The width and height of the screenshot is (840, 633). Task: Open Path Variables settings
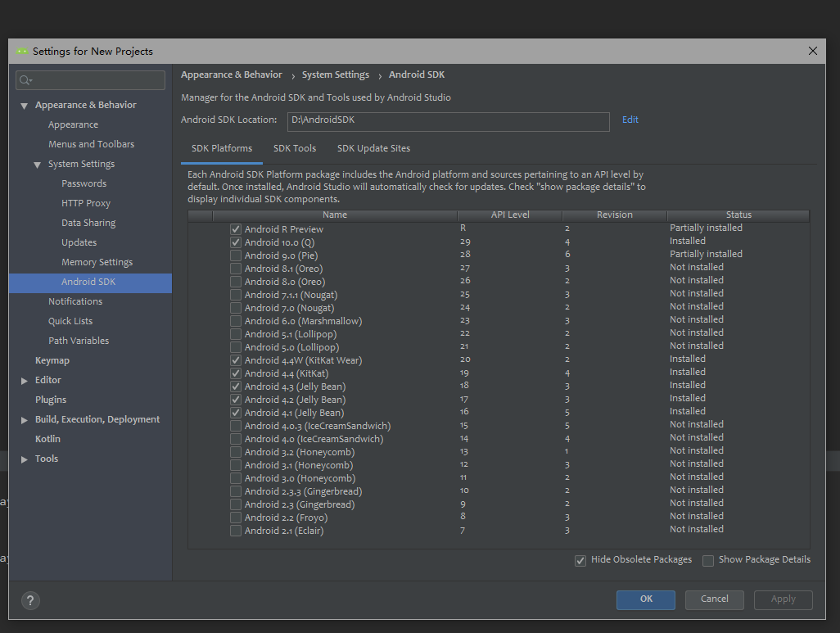pyautogui.click(x=79, y=341)
